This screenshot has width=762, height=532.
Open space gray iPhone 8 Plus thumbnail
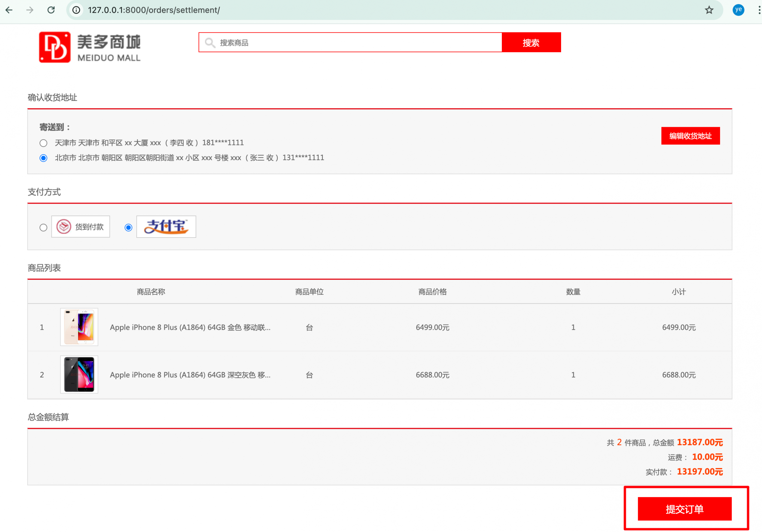(x=79, y=375)
